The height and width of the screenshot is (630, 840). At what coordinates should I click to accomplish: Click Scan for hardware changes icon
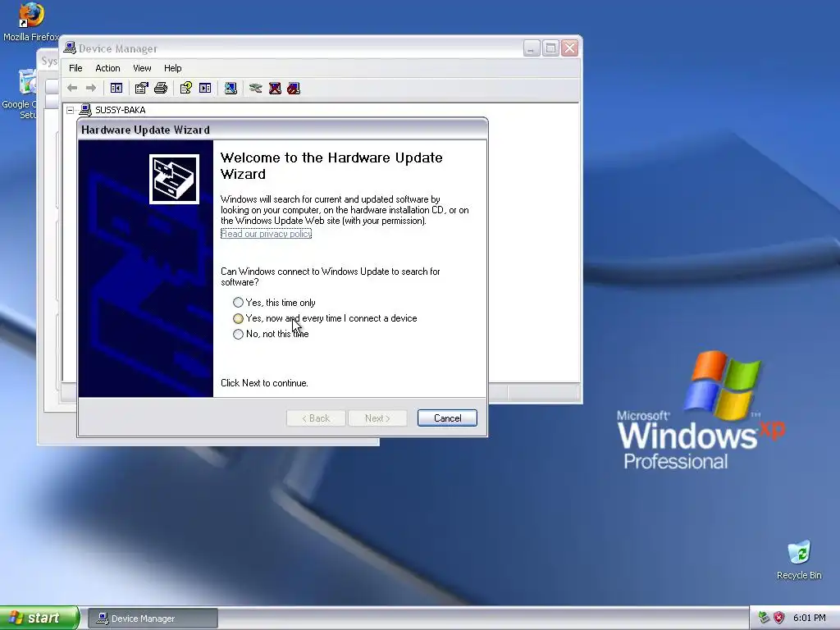(231, 88)
